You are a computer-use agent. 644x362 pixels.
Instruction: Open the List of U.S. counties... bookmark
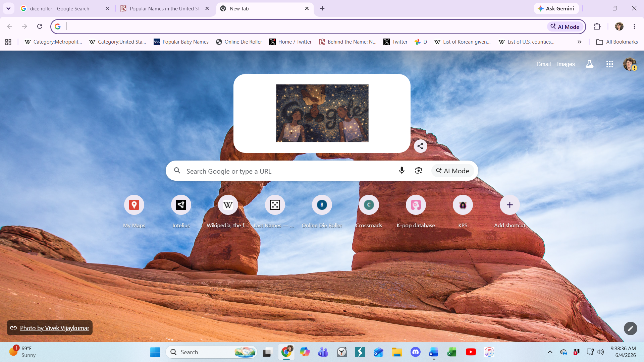pos(527,42)
